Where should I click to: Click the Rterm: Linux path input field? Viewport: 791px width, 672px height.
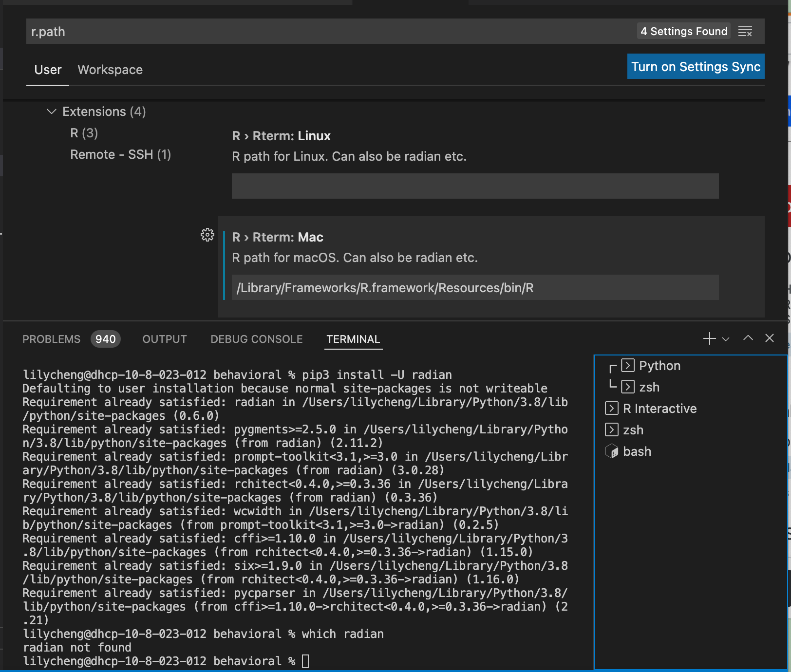(x=475, y=186)
